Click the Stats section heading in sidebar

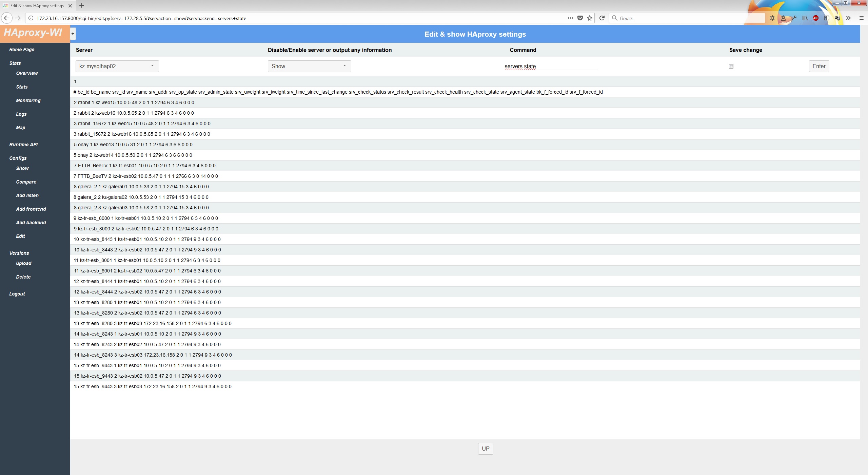[x=15, y=63]
